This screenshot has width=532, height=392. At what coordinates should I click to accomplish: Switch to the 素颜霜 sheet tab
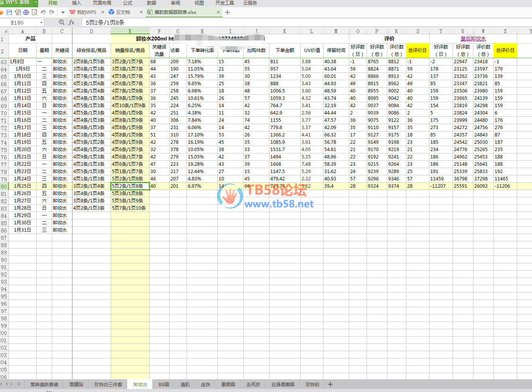click(228, 384)
